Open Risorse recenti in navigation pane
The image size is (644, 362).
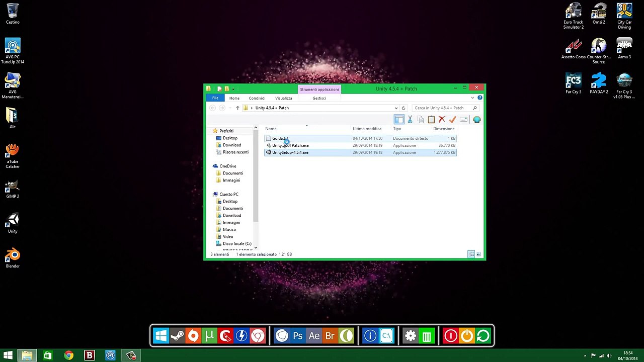pos(235,152)
